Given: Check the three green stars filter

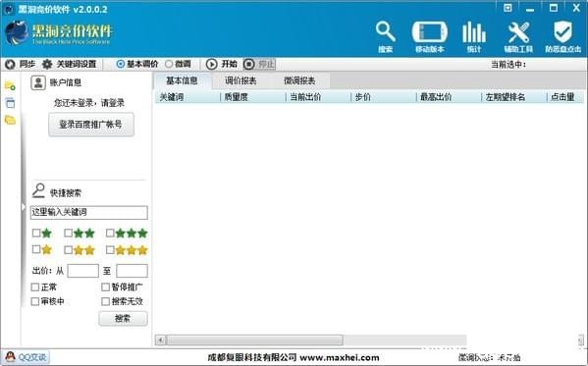Looking at the screenshot, I should 110,233.
